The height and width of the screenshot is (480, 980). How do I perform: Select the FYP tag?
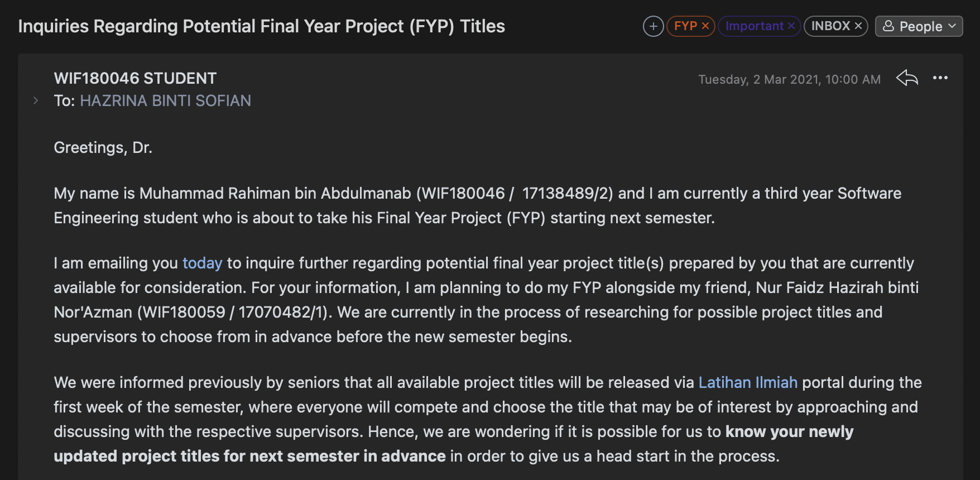pos(686,25)
